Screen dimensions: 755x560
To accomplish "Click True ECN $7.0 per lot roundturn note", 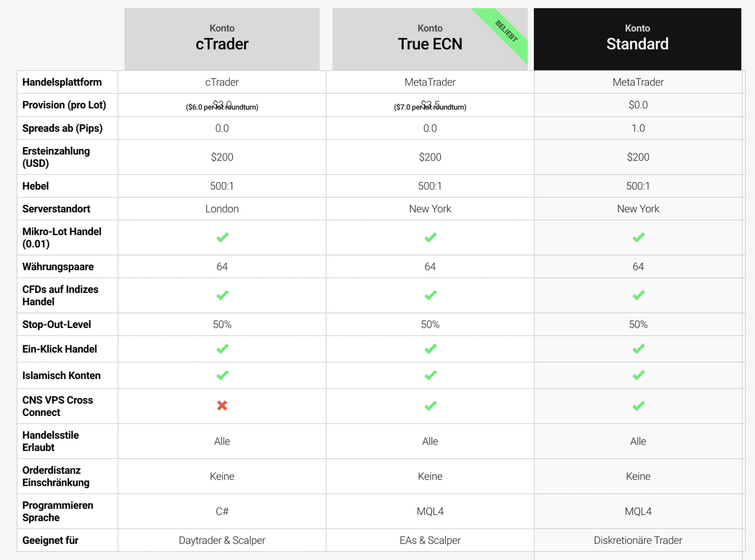I will [x=430, y=108].
